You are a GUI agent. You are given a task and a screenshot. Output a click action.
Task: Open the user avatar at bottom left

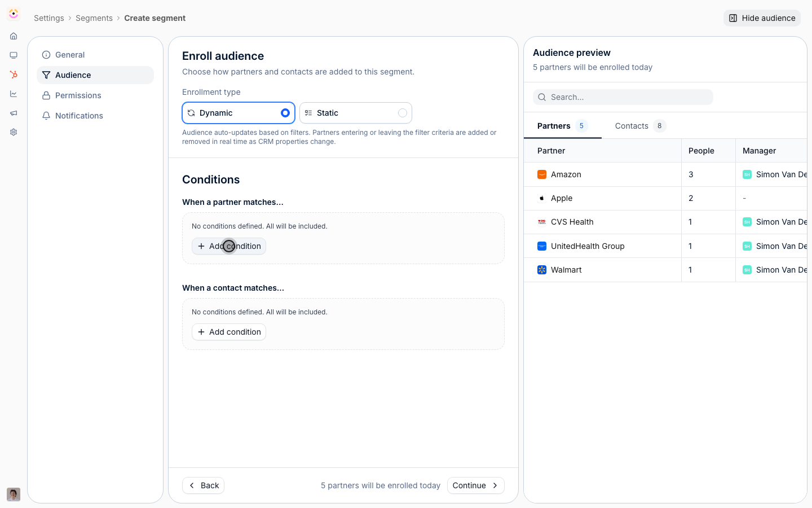coord(14,494)
